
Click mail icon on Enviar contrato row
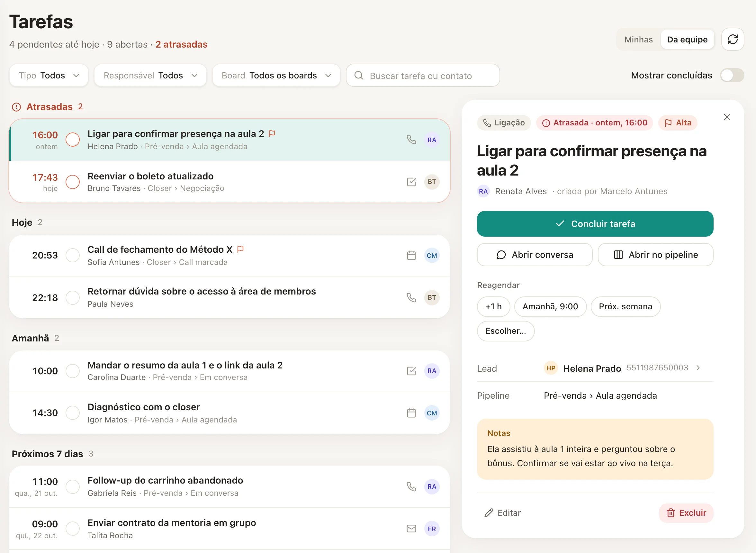point(411,529)
